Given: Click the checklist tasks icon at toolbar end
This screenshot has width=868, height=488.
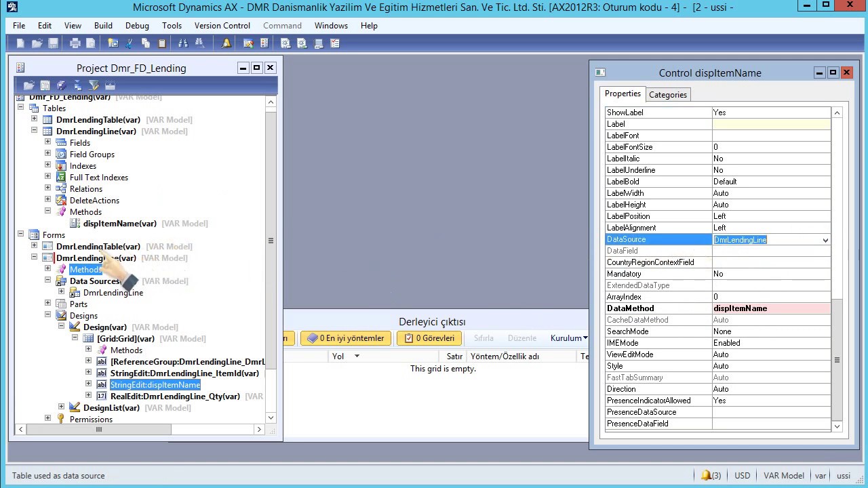Looking at the screenshot, I should (x=334, y=43).
